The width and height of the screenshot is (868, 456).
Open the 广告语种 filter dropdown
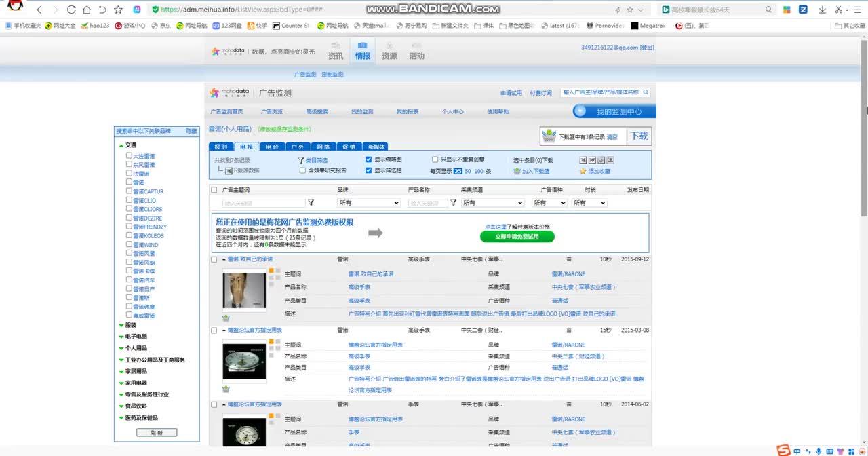point(549,203)
